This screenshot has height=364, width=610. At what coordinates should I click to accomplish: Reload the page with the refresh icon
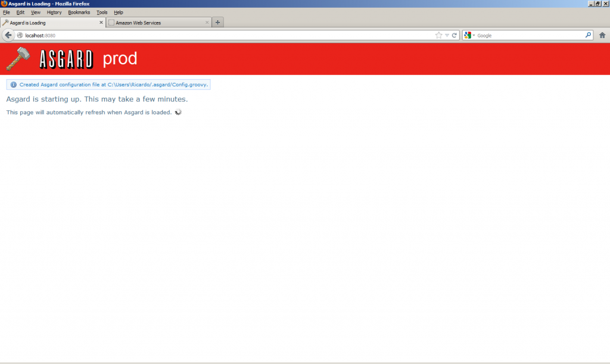[x=455, y=35]
